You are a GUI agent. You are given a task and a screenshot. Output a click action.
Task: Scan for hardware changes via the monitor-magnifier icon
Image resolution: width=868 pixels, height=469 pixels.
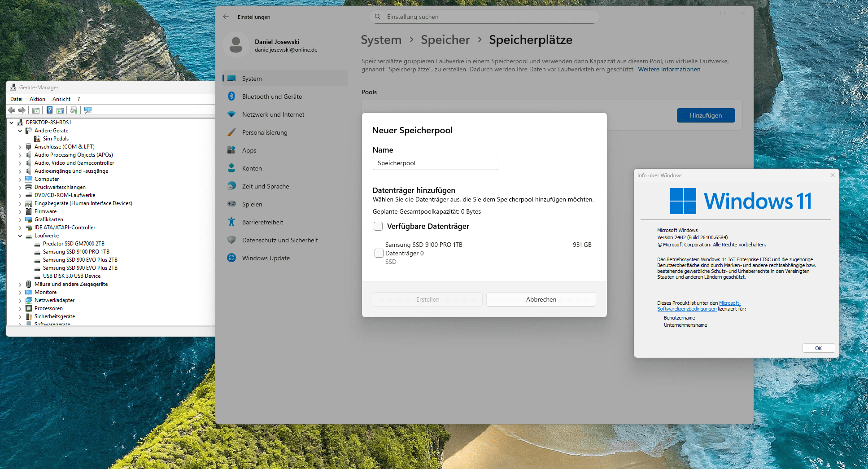pos(88,110)
